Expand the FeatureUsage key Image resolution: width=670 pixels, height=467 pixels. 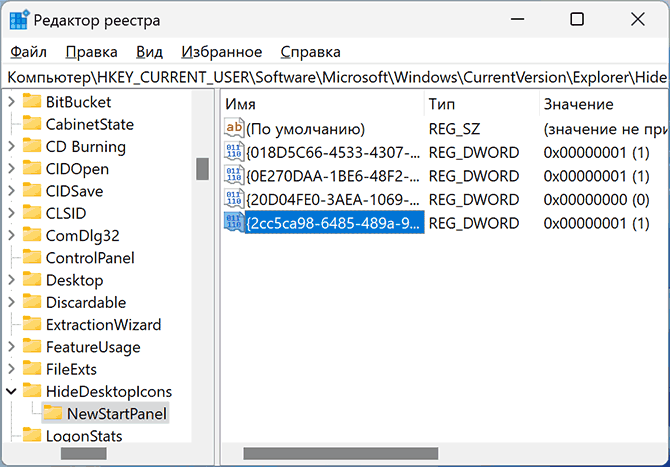pyautogui.click(x=11, y=347)
